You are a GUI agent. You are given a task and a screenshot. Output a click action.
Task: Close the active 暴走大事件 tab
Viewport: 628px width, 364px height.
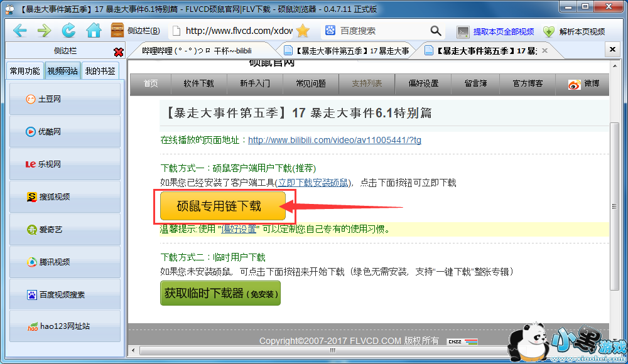(544, 50)
